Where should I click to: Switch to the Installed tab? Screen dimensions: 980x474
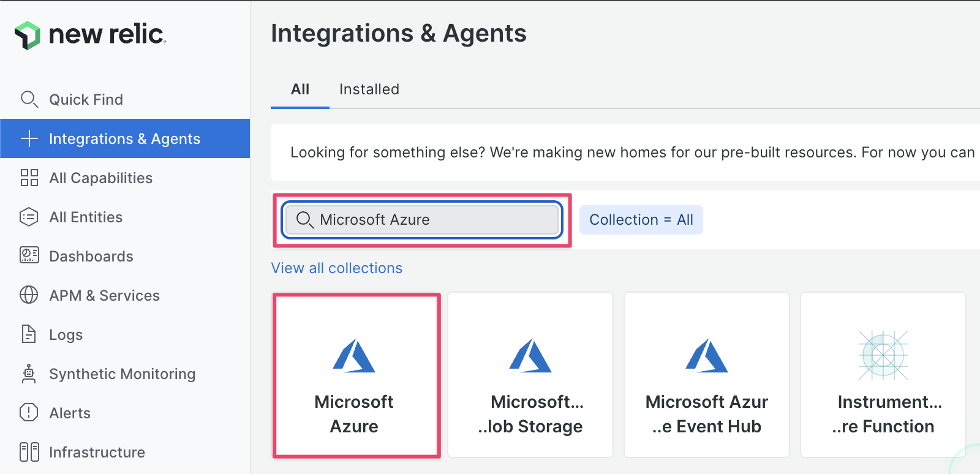[x=369, y=89]
